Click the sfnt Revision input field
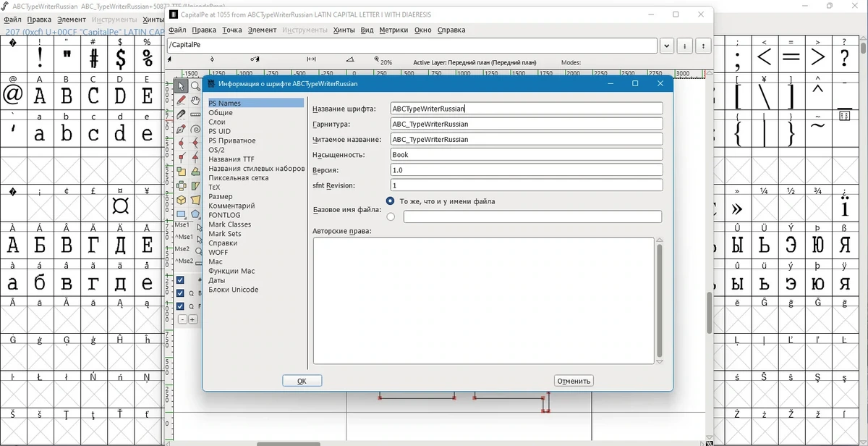868x446 pixels. [527, 185]
